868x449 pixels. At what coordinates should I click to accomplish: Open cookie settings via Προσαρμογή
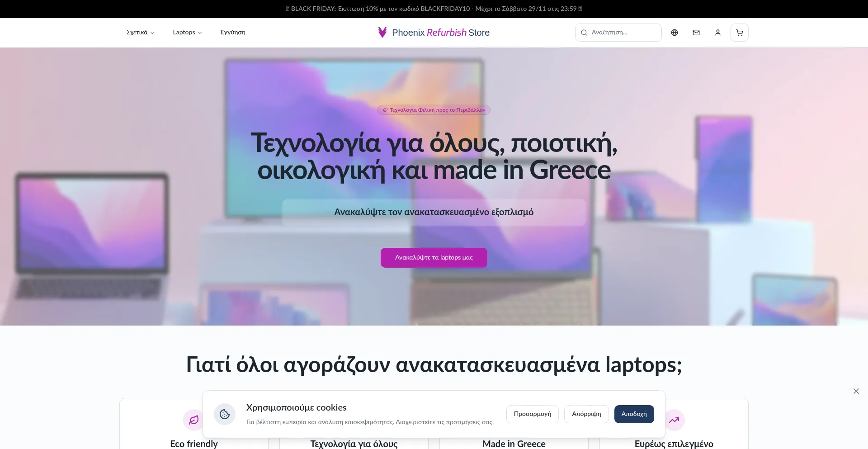[x=533, y=414]
